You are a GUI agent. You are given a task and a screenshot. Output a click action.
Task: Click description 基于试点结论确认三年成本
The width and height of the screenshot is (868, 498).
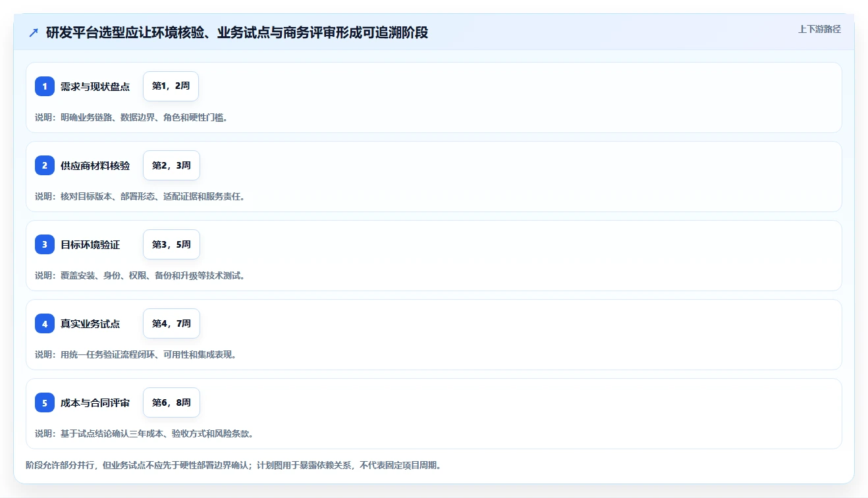coord(144,433)
